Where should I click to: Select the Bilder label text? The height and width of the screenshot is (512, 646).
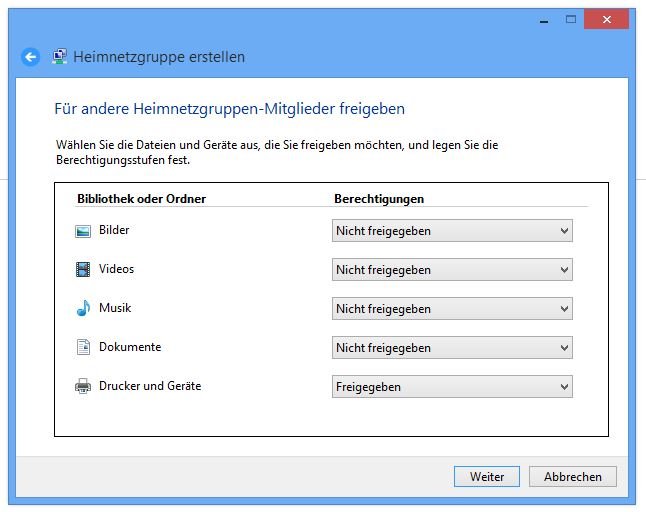(114, 230)
